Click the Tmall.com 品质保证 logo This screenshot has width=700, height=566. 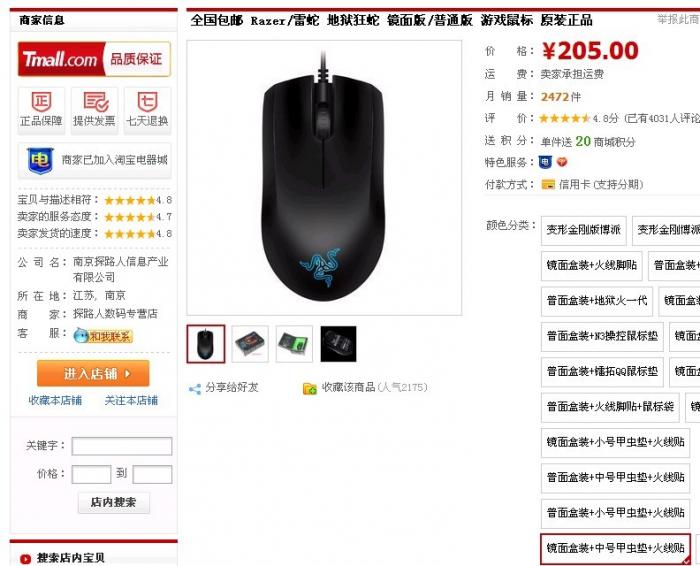pyautogui.click(x=94, y=59)
